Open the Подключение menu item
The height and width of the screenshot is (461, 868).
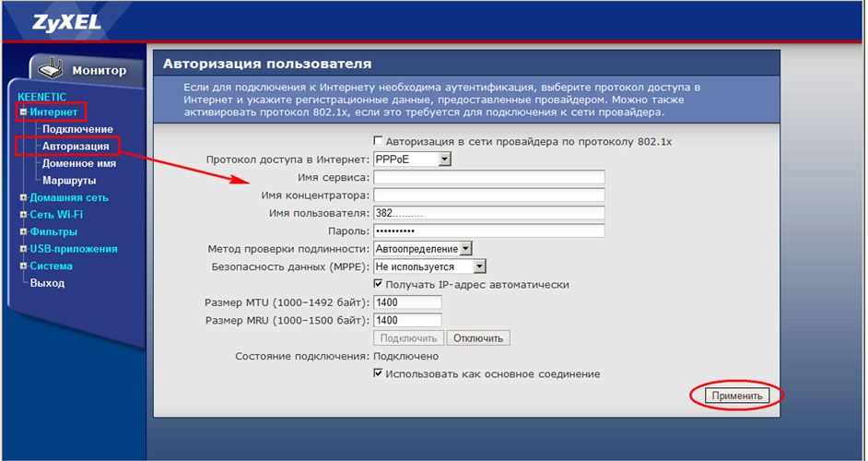[x=77, y=129]
